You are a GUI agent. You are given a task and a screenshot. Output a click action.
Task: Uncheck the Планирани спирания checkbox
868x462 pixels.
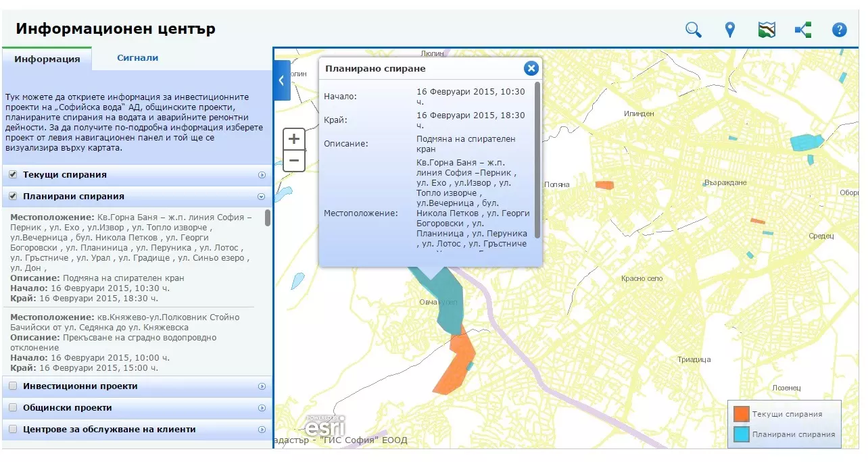coord(13,197)
